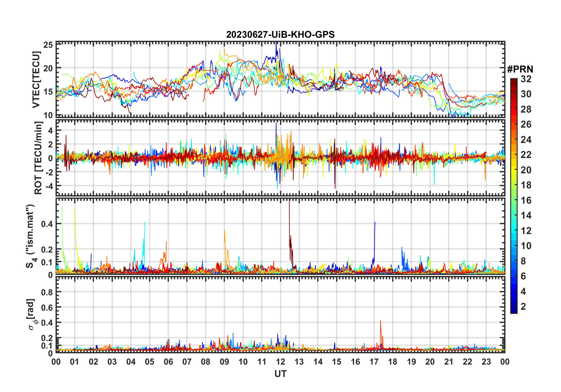561x392 pixels.
Task: Click the -4 tick label on the ROT axis
Action: click(49, 186)
